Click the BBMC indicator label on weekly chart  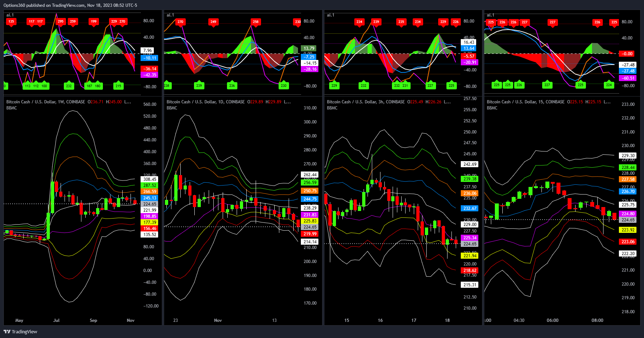[11, 108]
